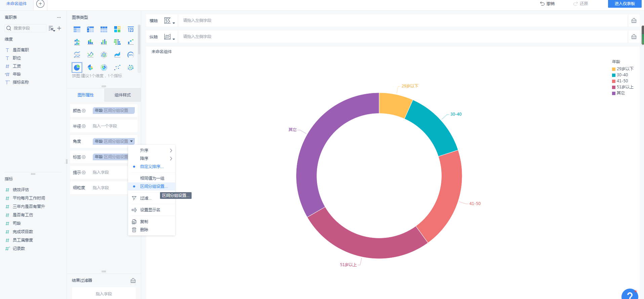Open 横轴 chart shape dropdown

[x=169, y=21]
